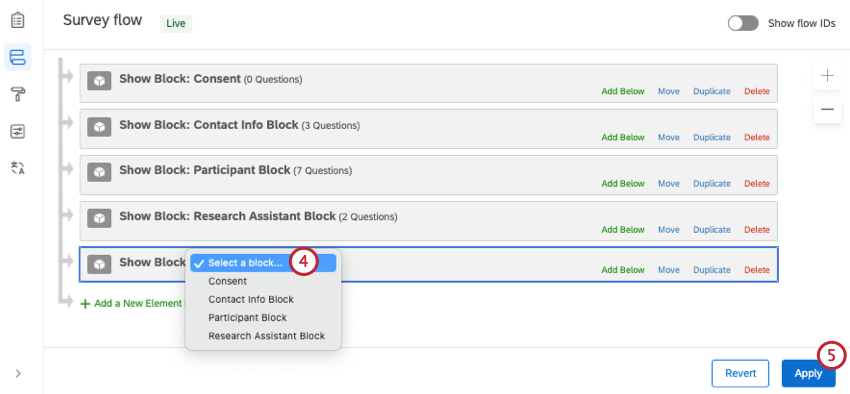
Task: Choose Consent from block dropdown
Action: 228,281
